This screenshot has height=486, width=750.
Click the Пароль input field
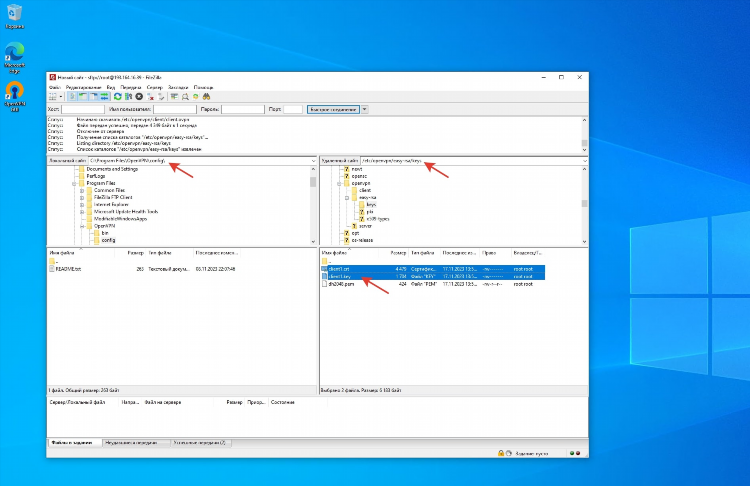pos(243,110)
